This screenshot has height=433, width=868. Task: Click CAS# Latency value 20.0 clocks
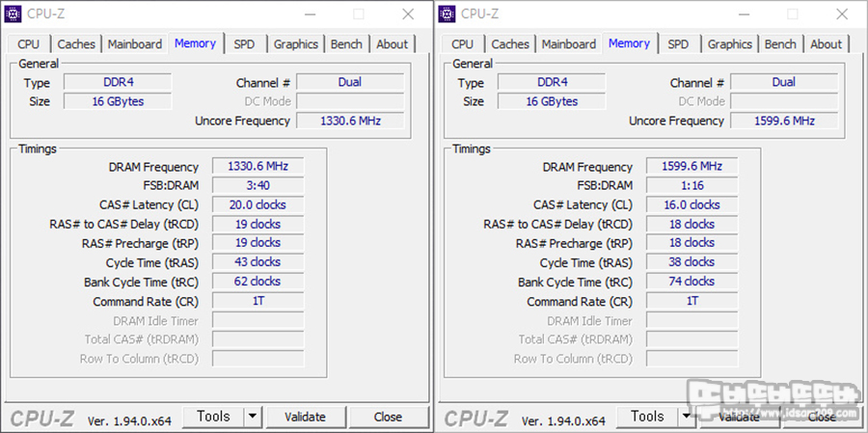tap(258, 204)
